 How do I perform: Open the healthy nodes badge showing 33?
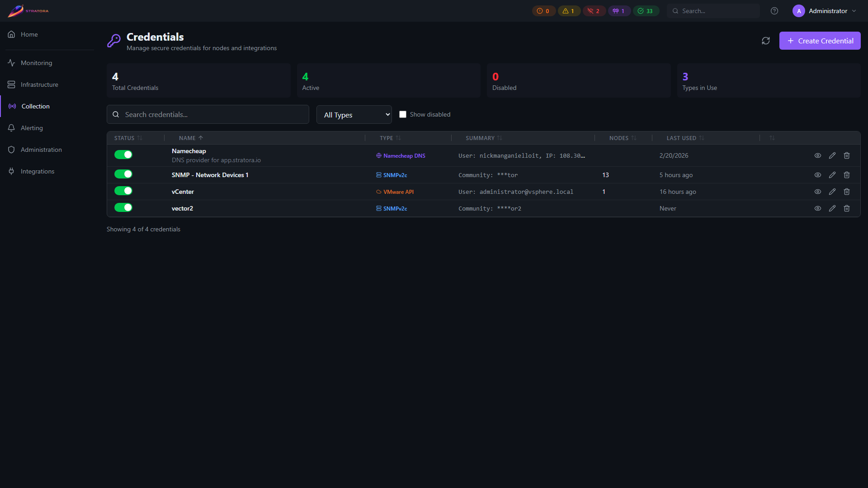pos(646,11)
